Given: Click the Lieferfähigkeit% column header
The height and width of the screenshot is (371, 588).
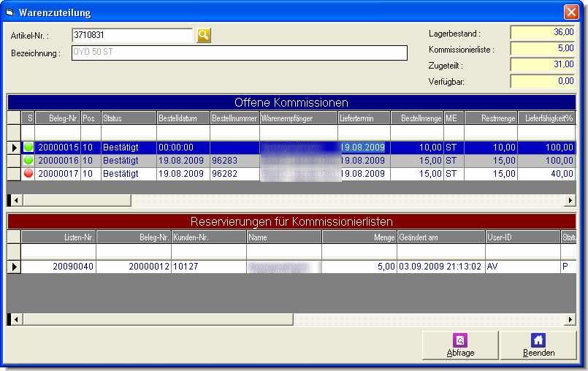Looking at the screenshot, I should [546, 118].
